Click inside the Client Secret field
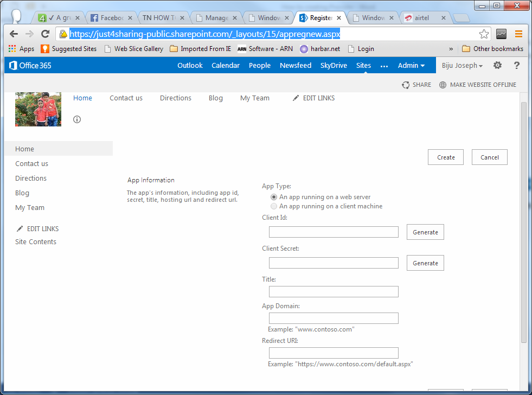 (x=333, y=263)
